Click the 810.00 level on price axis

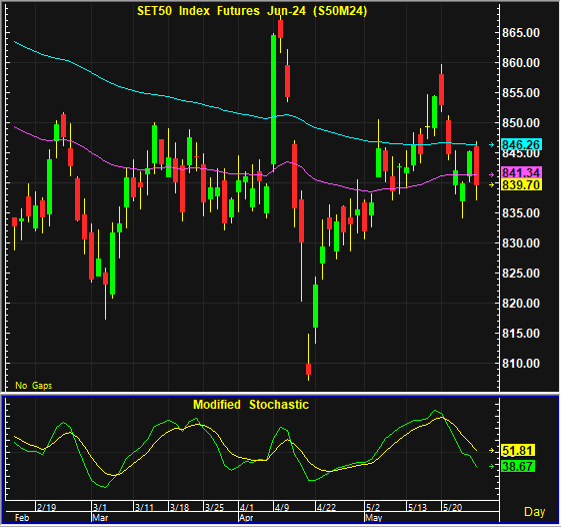tap(521, 363)
